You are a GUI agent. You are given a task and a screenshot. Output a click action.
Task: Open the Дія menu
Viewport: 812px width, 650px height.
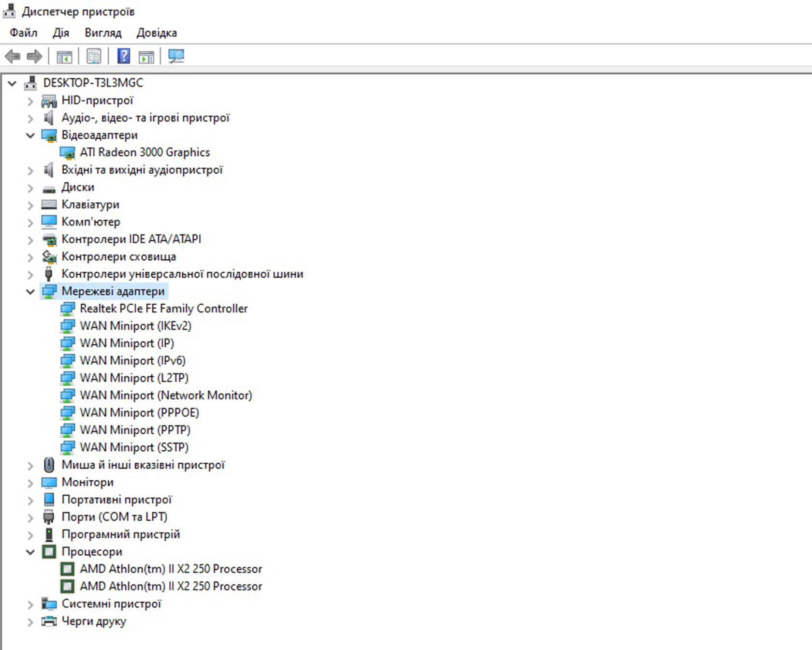point(61,33)
